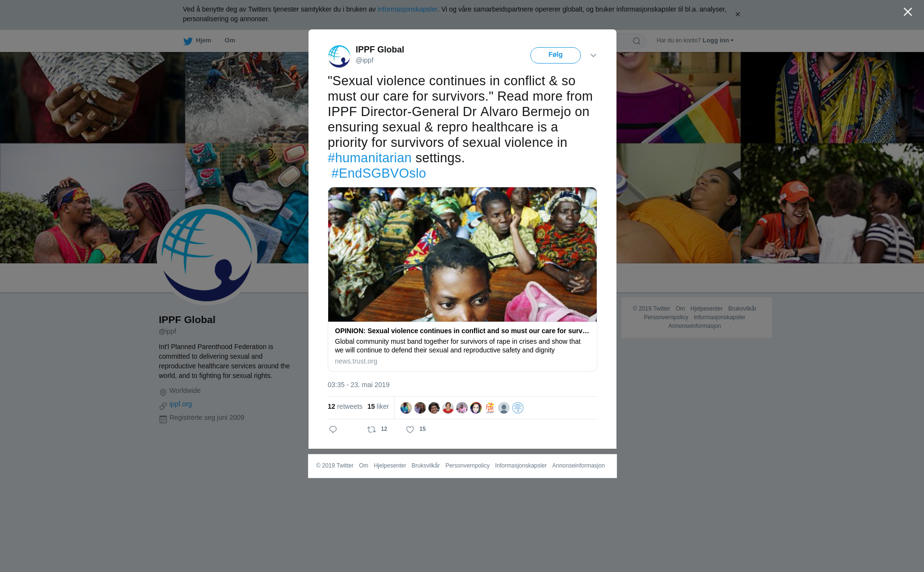
Task: Click the last liker's avatar in row
Action: (518, 408)
